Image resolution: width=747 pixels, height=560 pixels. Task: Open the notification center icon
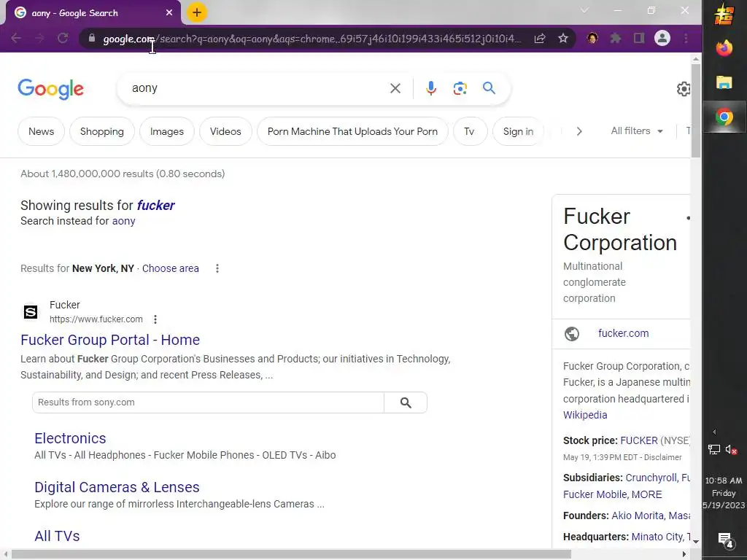[724, 540]
